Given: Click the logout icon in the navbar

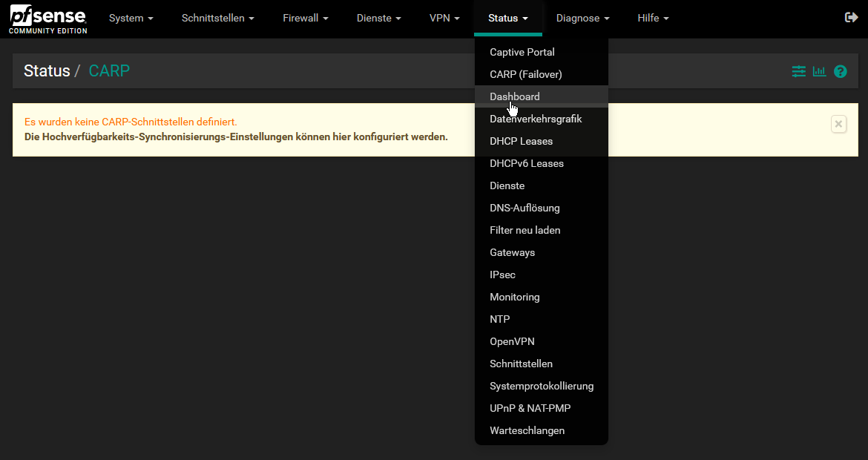Looking at the screenshot, I should (851, 18).
